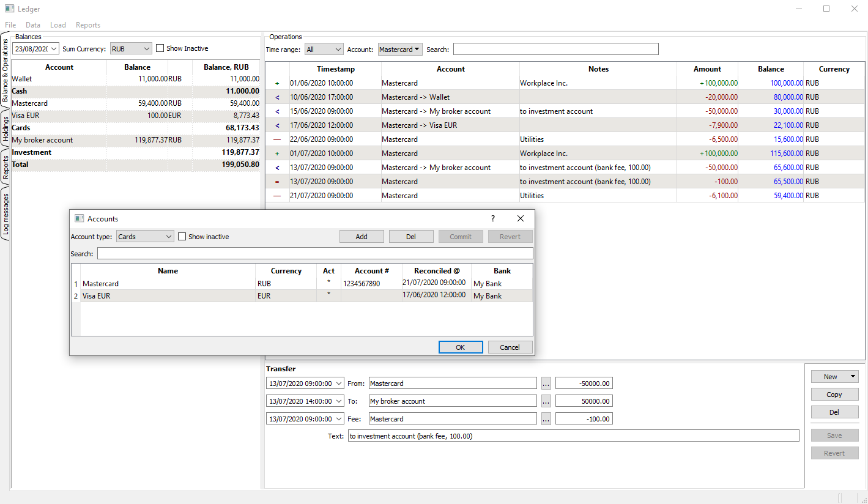Click the help question mark in Accounts dialog
This screenshot has width=868, height=504.
coord(493,219)
